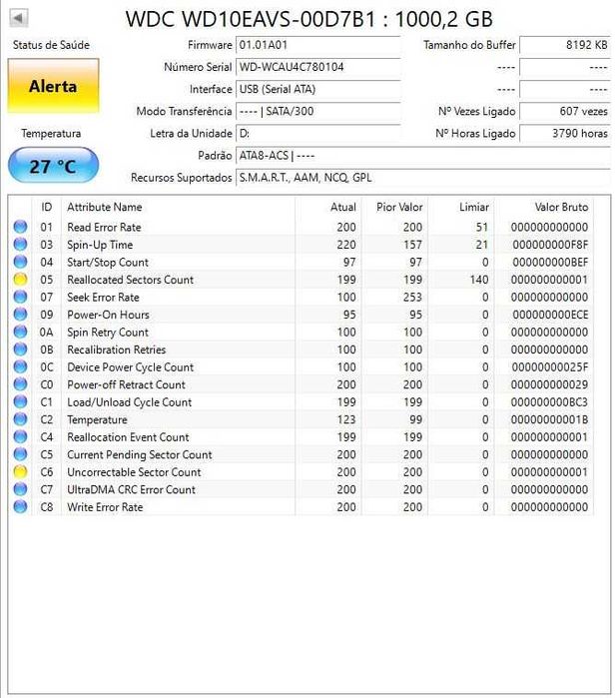Select the UltraDMA CRC Error Count attribute name
Viewport: 616px width, 698px height.
click(x=132, y=489)
